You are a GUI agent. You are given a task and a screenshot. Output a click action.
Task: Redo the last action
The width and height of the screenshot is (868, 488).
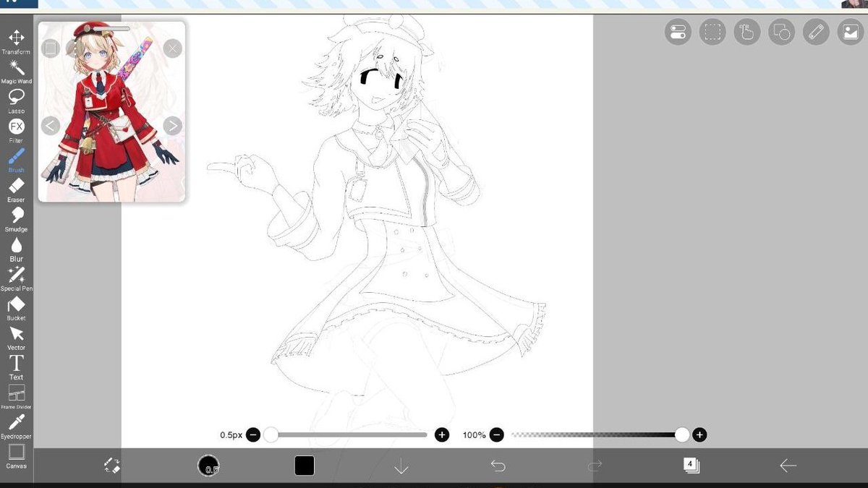(595, 466)
